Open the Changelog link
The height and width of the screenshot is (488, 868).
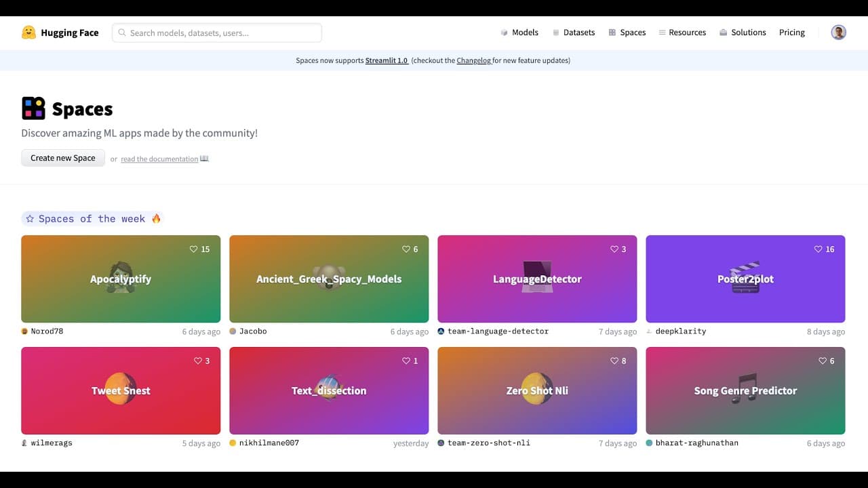[473, 60]
